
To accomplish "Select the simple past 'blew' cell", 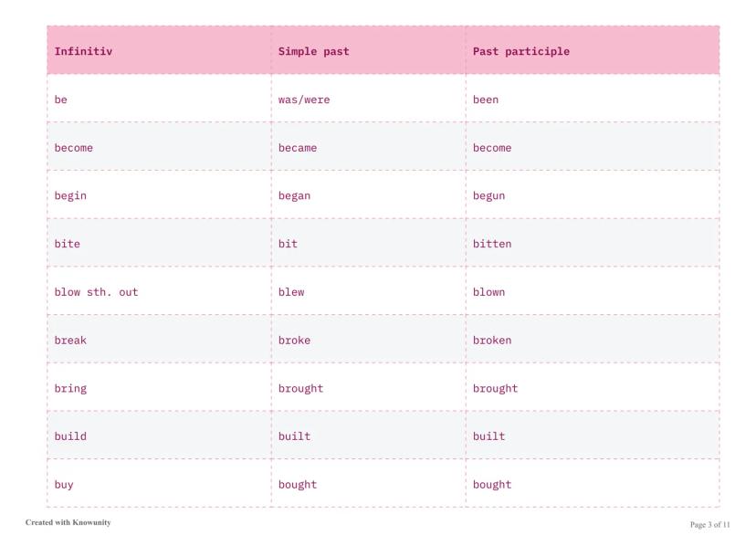I will coord(291,292).
